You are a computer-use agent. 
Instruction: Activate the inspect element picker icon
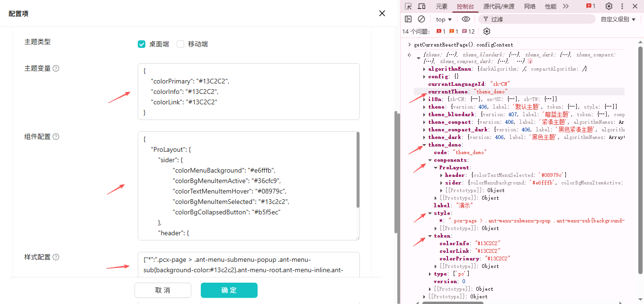(x=408, y=6)
